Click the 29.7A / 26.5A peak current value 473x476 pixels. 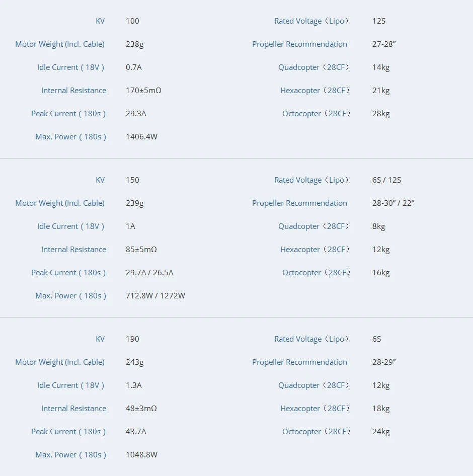[149, 273]
